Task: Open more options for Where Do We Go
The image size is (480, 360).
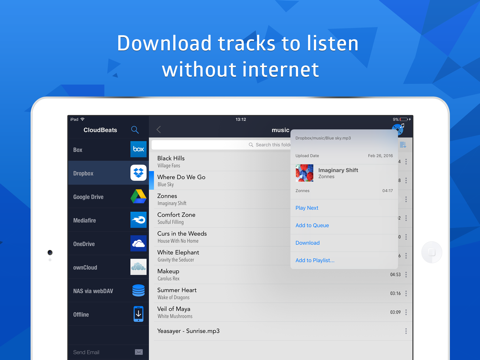Action: coord(406,180)
